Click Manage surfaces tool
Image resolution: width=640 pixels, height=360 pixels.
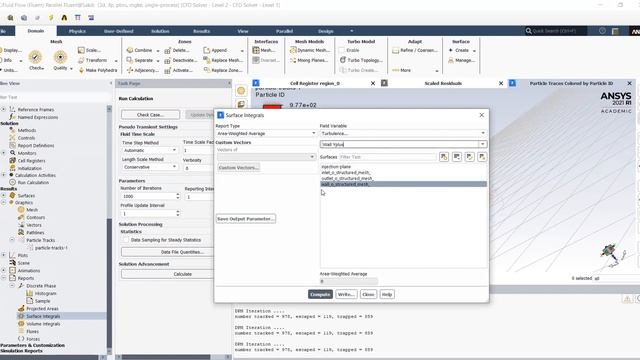click(x=461, y=60)
